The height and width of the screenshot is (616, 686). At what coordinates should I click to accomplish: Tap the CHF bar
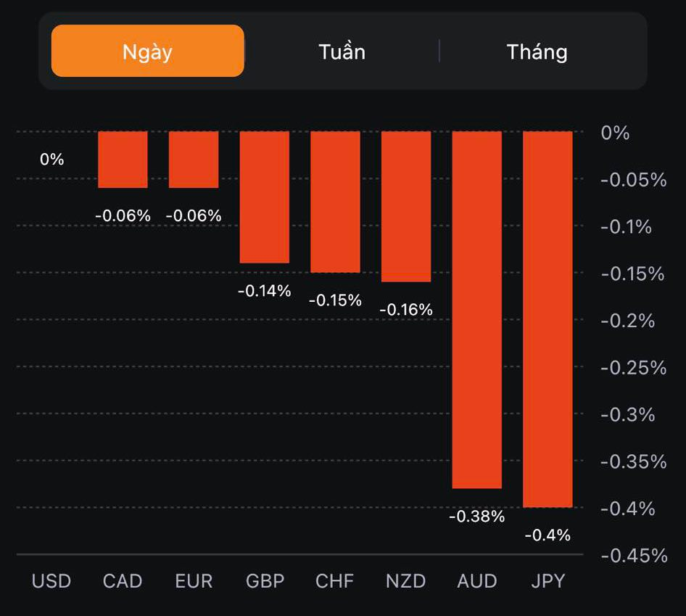[335, 202]
